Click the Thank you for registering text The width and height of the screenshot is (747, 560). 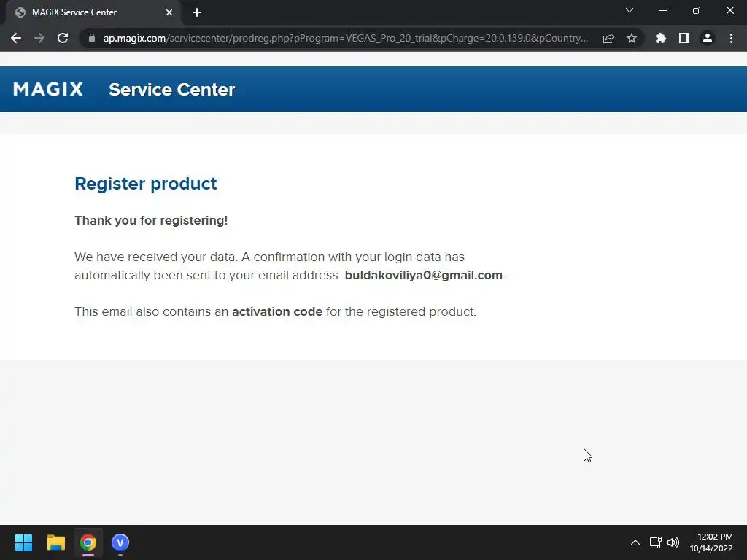pyautogui.click(x=151, y=220)
